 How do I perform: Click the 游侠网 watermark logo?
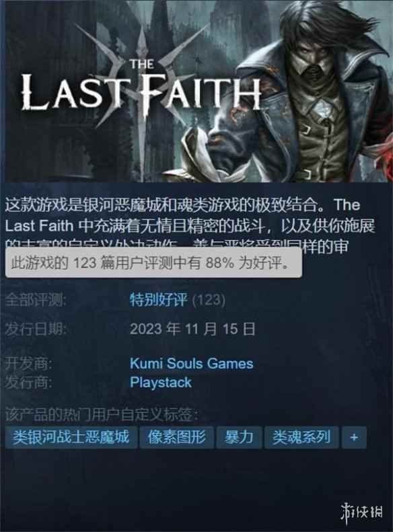[x=362, y=512]
